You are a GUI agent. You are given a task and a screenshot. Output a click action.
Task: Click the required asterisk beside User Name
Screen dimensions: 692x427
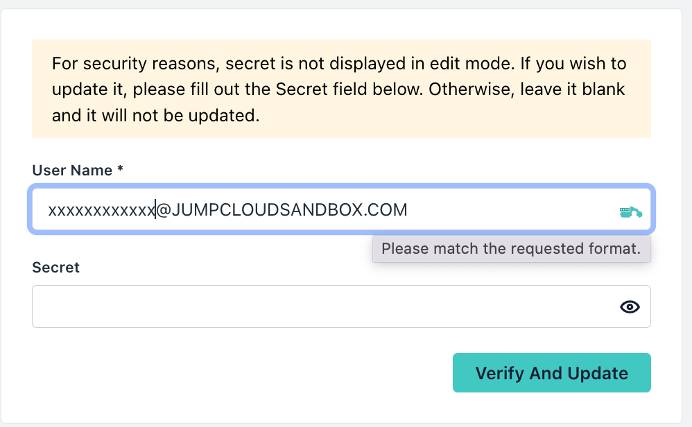click(x=120, y=170)
